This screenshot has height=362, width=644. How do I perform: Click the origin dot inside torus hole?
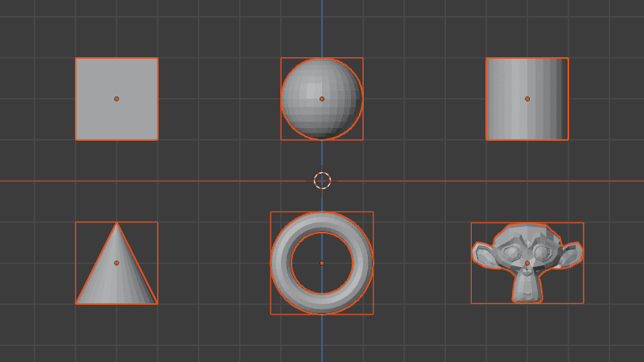pos(322,263)
